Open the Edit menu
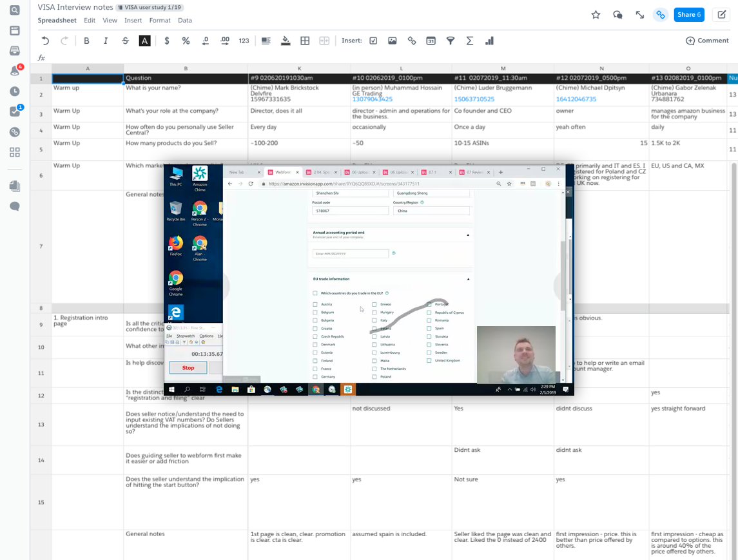 (x=90, y=20)
